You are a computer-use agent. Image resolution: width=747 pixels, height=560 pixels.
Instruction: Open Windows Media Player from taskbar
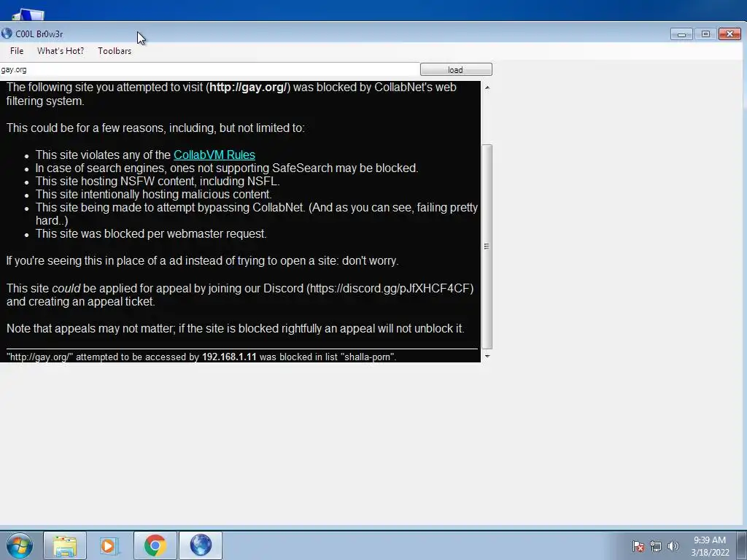pyautogui.click(x=109, y=545)
